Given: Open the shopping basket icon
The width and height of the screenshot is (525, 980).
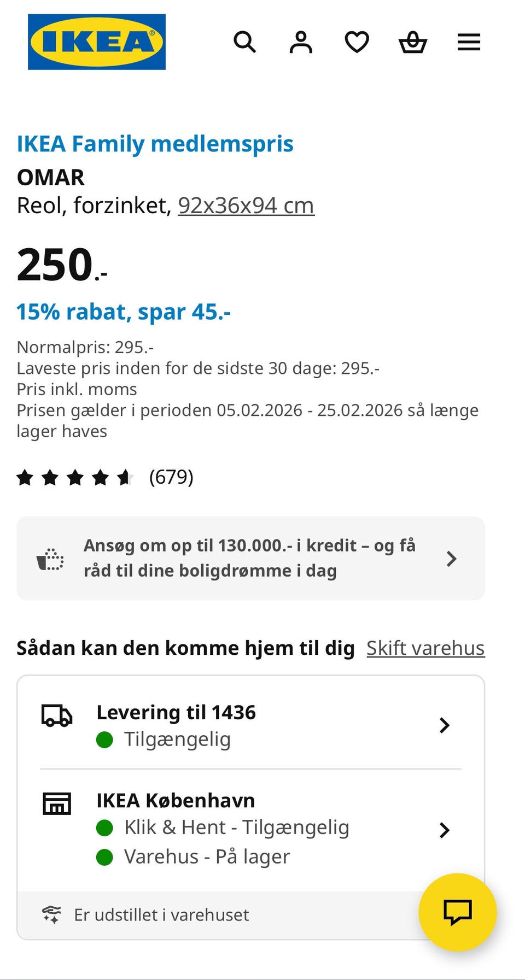Looking at the screenshot, I should coord(413,42).
